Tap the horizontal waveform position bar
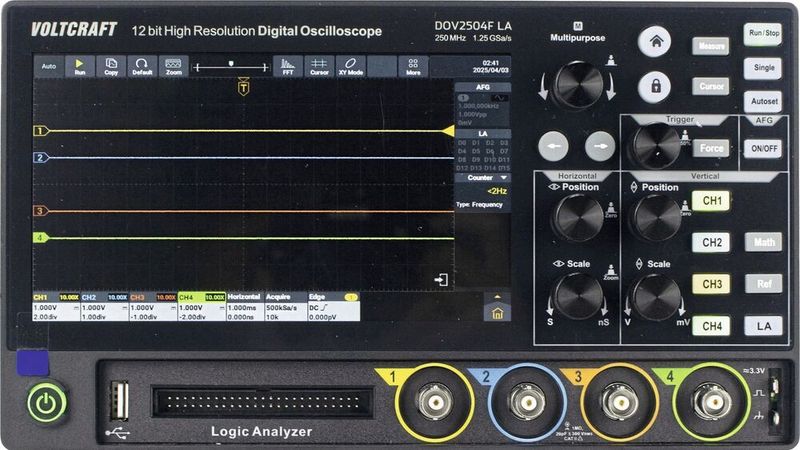This screenshot has height=450, width=800. (231, 67)
